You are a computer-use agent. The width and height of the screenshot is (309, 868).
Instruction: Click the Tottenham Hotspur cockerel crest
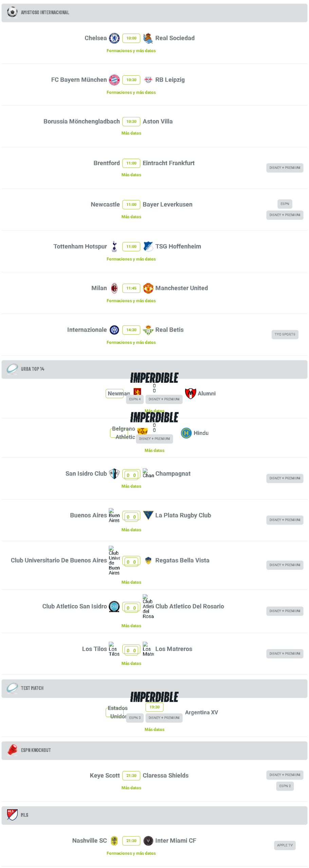114,246
